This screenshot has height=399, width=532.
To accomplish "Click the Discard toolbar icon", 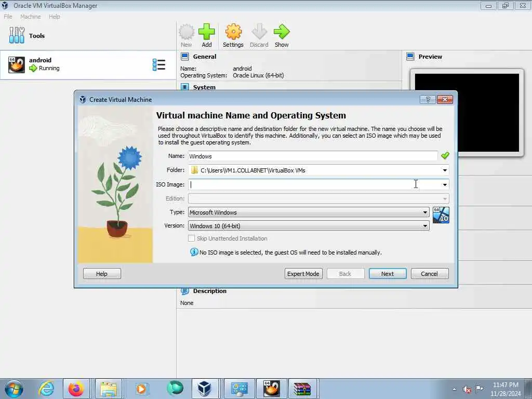I will click(259, 32).
